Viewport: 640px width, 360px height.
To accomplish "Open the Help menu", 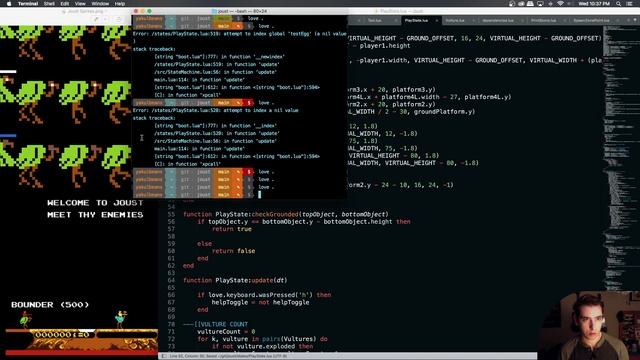I will [120, 4].
